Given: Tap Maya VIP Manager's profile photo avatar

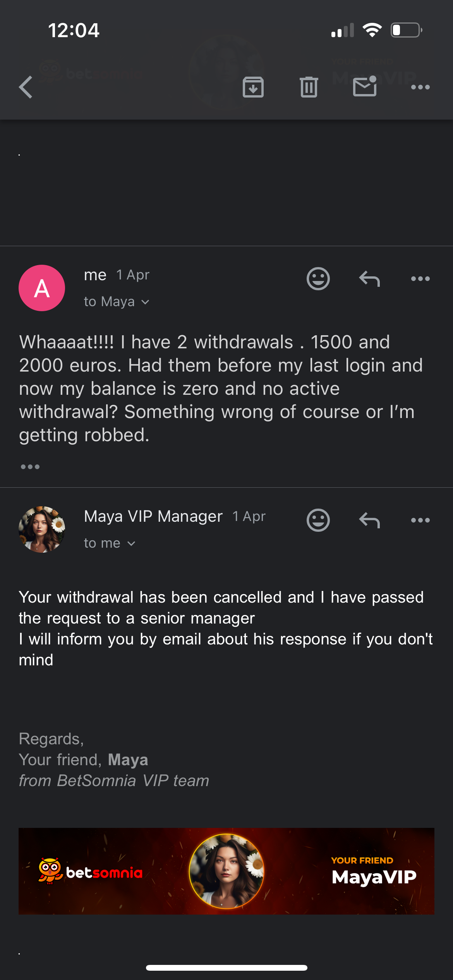Looking at the screenshot, I should click(x=42, y=529).
